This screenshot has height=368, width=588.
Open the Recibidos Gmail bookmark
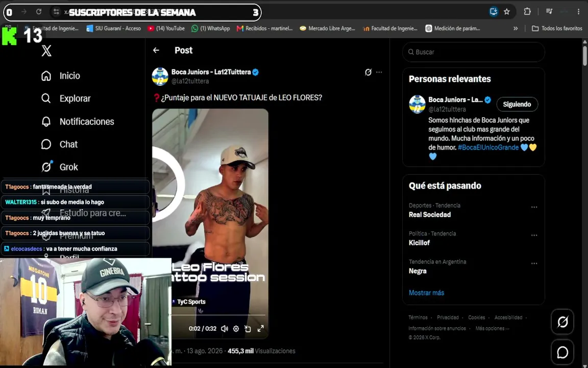[265, 29]
